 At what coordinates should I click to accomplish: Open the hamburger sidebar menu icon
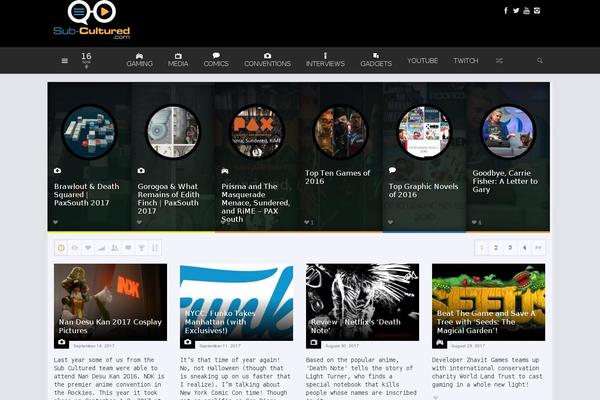point(65,60)
